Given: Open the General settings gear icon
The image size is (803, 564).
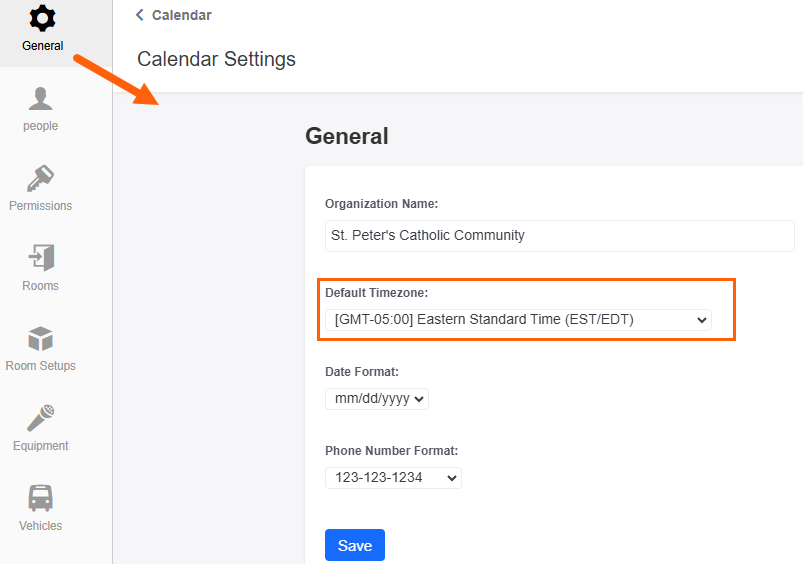Looking at the screenshot, I should click(x=42, y=18).
